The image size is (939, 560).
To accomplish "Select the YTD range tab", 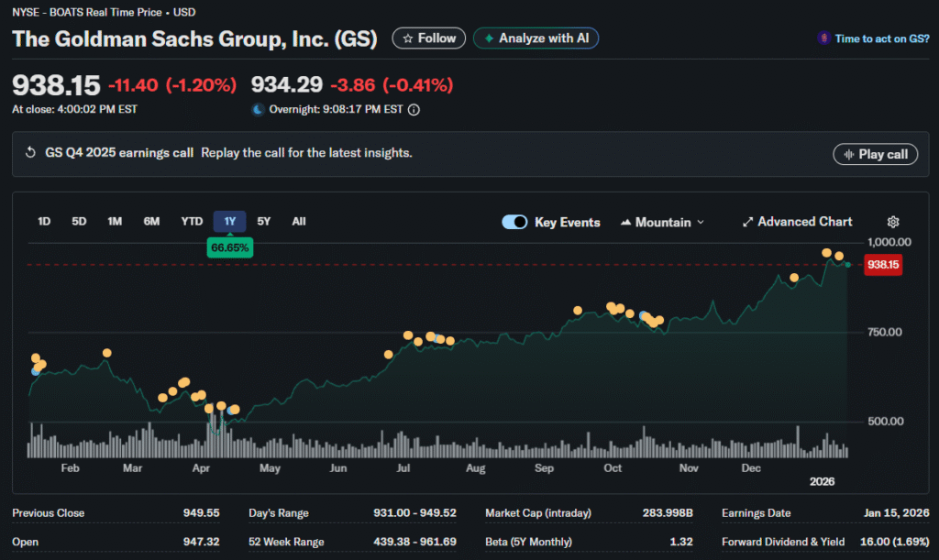I will click(192, 221).
